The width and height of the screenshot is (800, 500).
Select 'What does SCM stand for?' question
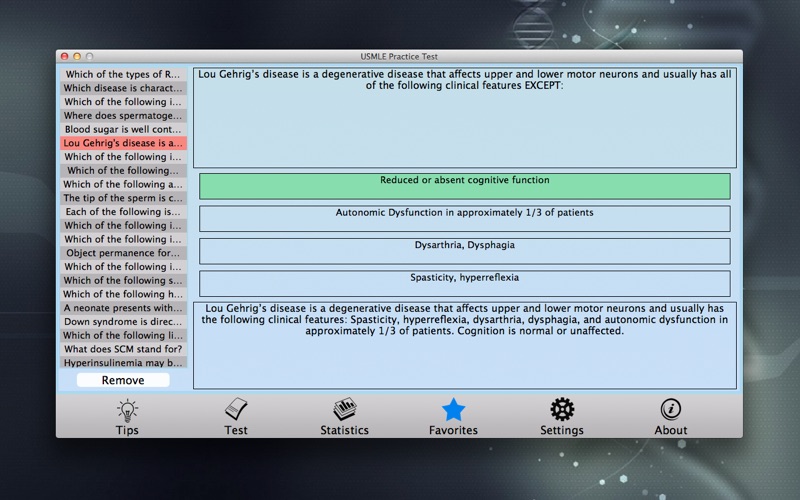coord(123,349)
